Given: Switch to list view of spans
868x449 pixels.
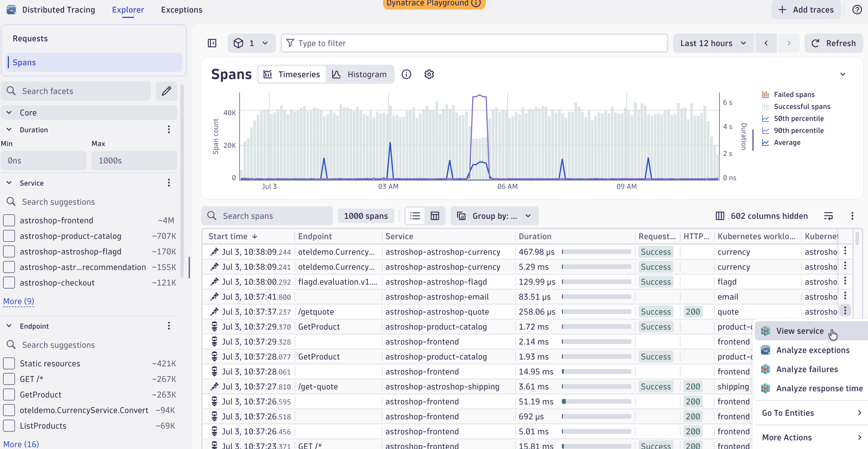Looking at the screenshot, I should point(415,216).
